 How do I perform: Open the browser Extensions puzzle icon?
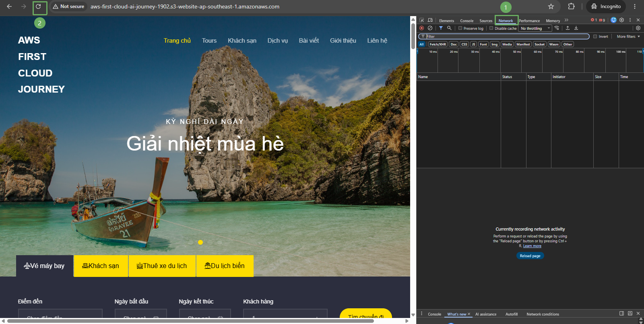tap(571, 6)
